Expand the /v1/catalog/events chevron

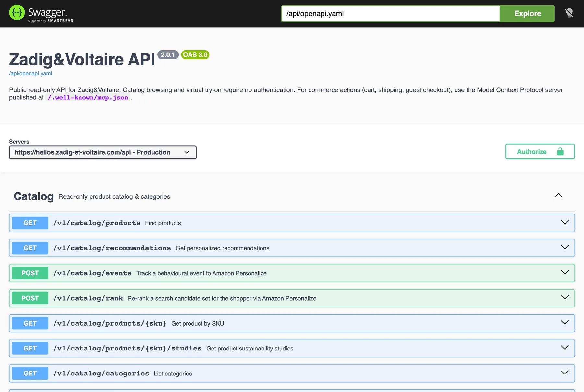tap(565, 272)
